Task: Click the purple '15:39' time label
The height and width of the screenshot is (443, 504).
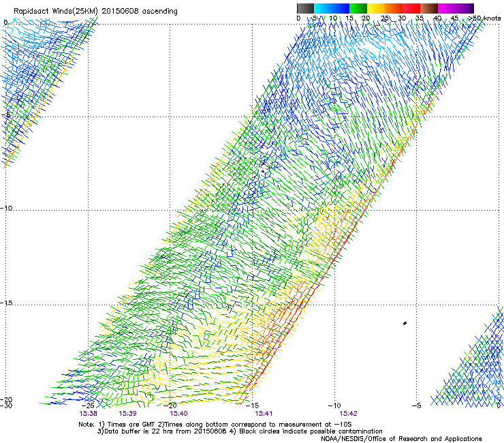Action: 127,414
